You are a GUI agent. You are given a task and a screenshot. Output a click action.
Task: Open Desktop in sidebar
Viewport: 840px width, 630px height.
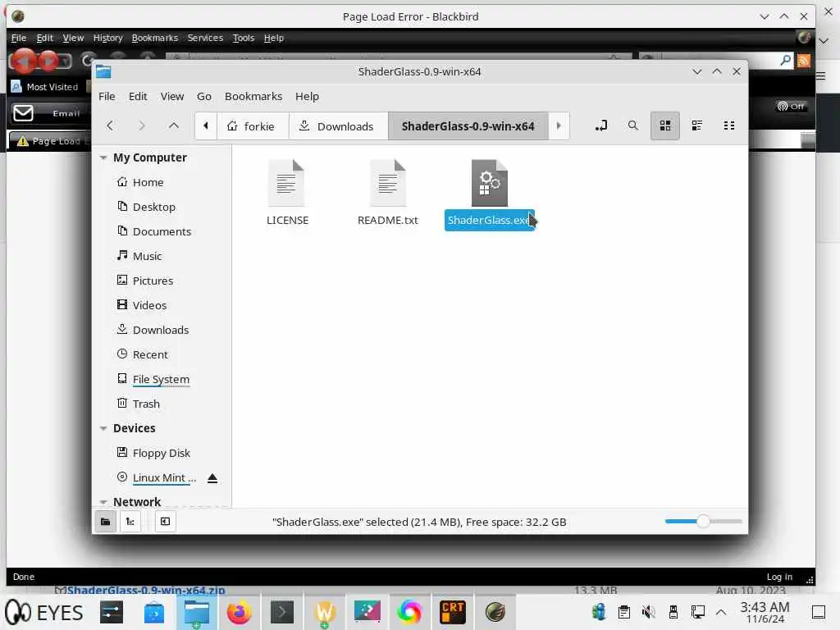pos(153,207)
